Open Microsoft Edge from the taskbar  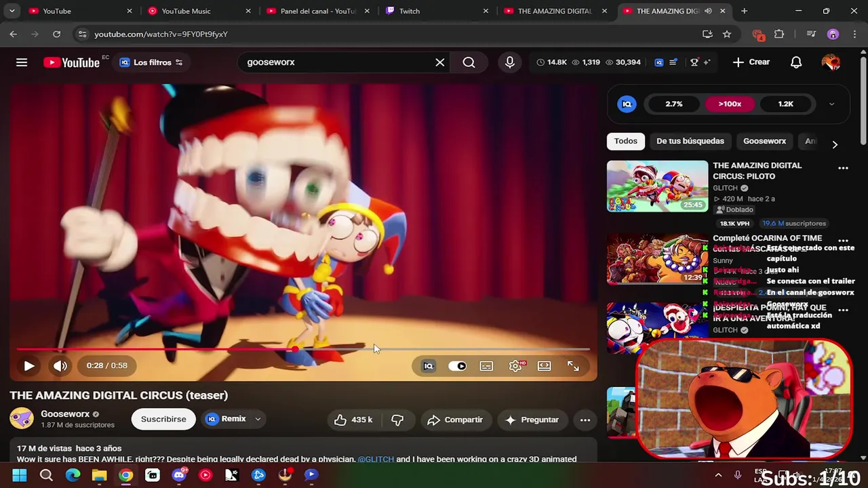point(73,475)
